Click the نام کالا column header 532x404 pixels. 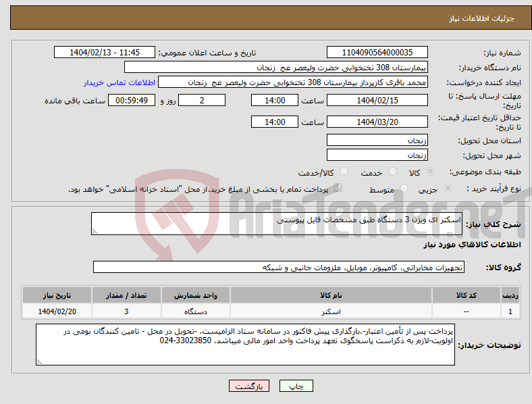point(331,295)
